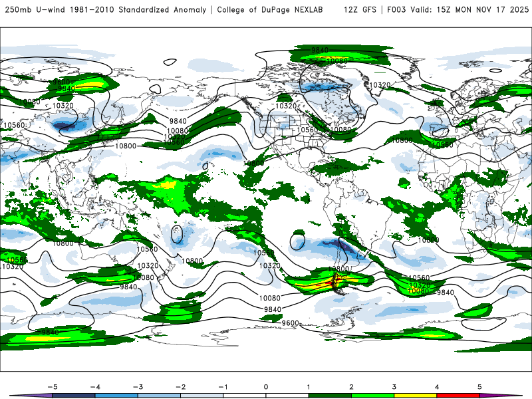Click the '-4' color scale label
This screenshot has width=532, height=399.
[95, 387]
